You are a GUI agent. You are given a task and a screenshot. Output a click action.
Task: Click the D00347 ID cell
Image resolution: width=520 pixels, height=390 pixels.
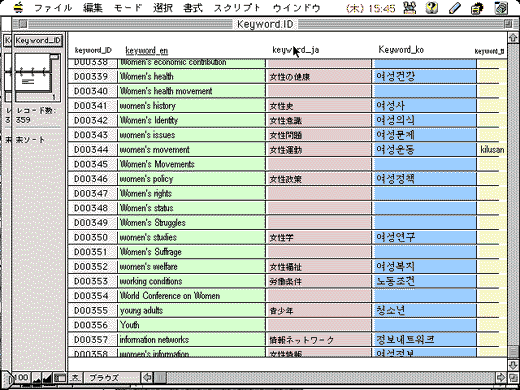pyautogui.click(x=93, y=194)
